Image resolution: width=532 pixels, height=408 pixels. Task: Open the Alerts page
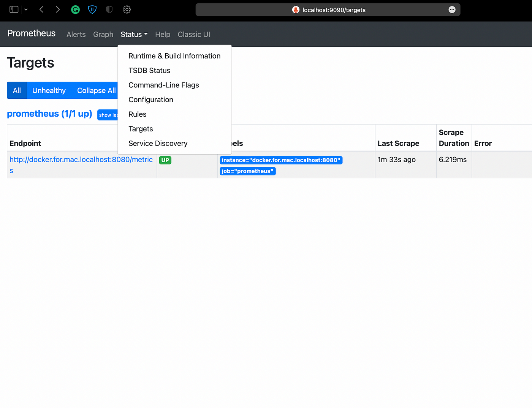pyautogui.click(x=76, y=35)
